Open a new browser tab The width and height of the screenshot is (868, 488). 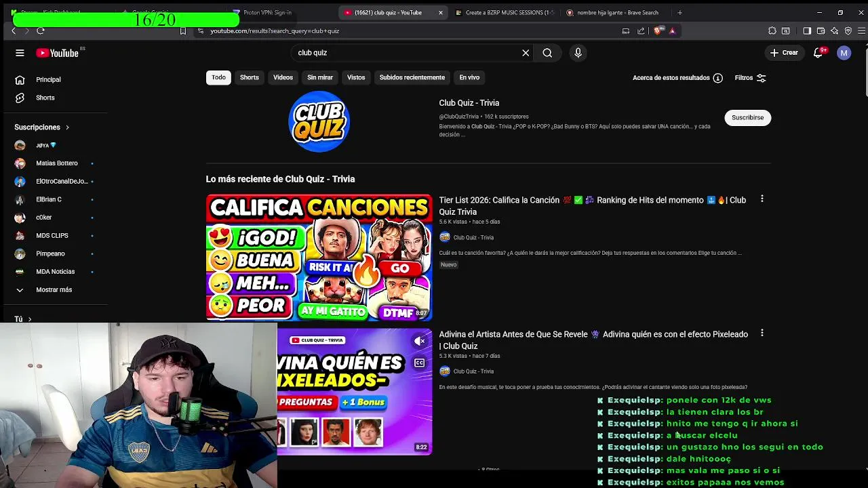click(x=679, y=12)
